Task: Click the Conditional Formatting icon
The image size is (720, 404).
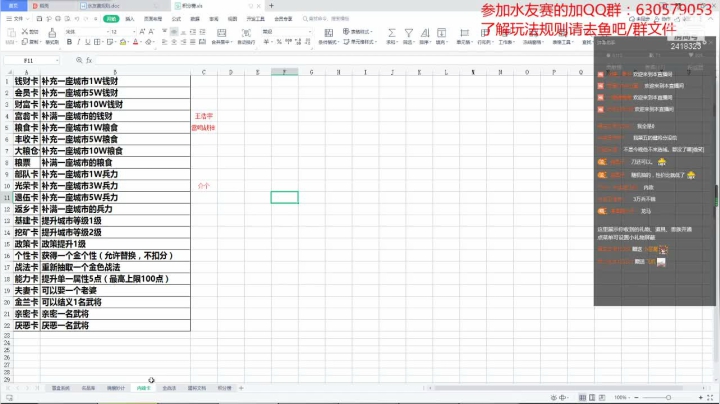Action: tap(329, 33)
